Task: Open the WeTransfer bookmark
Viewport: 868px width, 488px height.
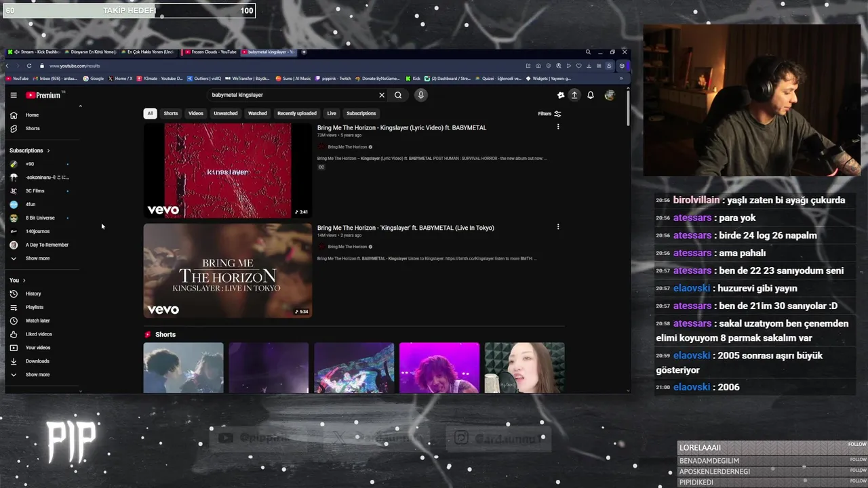Action: point(248,79)
